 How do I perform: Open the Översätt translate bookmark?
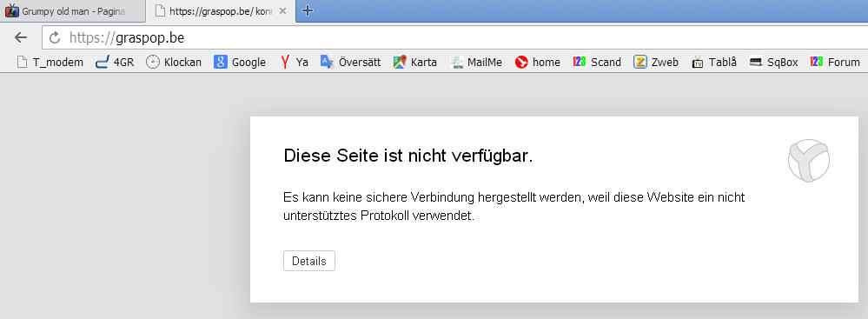tap(350, 62)
